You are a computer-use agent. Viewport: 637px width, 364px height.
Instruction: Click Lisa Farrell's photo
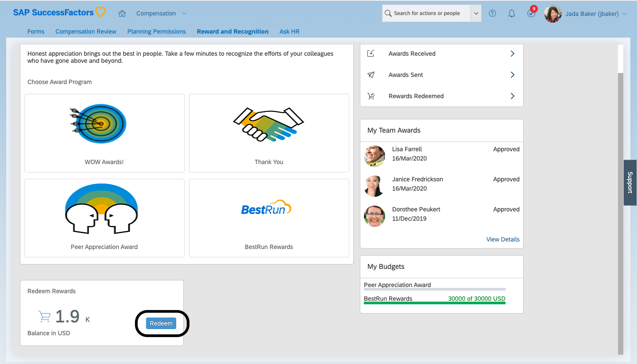click(x=374, y=156)
